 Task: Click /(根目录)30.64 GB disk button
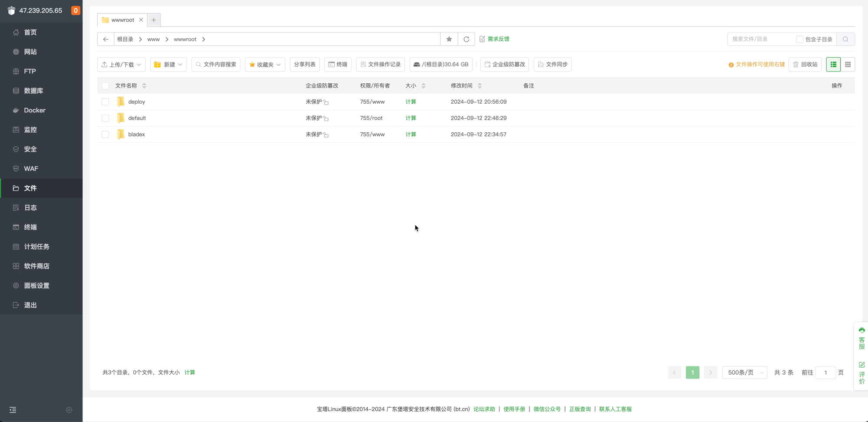click(441, 65)
